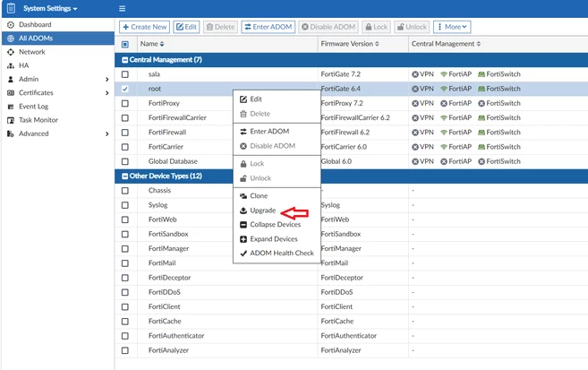588x370 pixels.
Task: Click the HA hierarchy icon
Action: coord(11,65)
